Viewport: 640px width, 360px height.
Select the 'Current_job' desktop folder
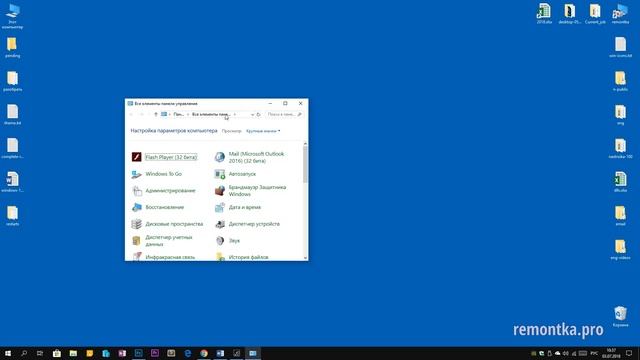[595, 14]
